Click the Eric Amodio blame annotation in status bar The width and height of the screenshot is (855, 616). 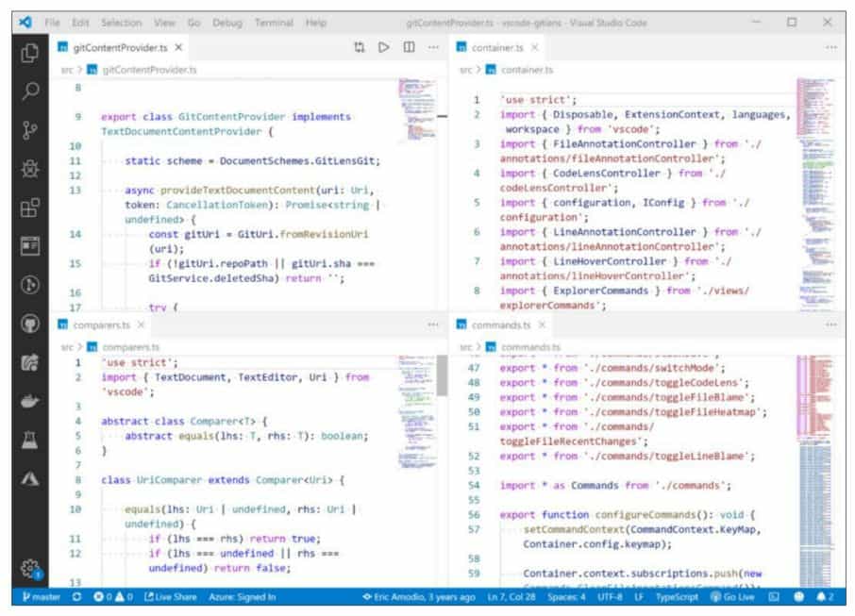click(419, 597)
